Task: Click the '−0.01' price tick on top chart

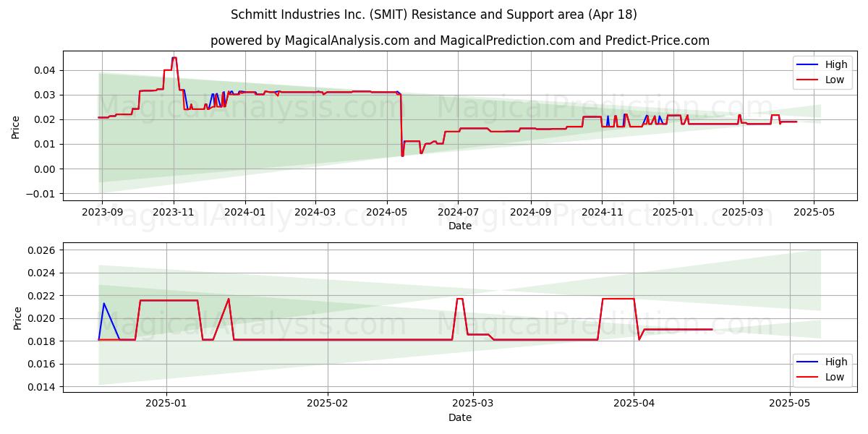Action: tap(41, 193)
